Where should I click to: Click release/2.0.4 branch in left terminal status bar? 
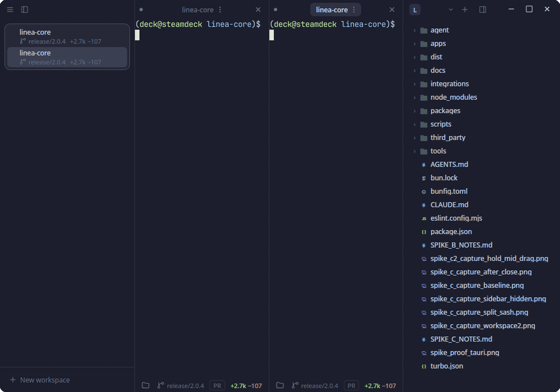[181, 385]
